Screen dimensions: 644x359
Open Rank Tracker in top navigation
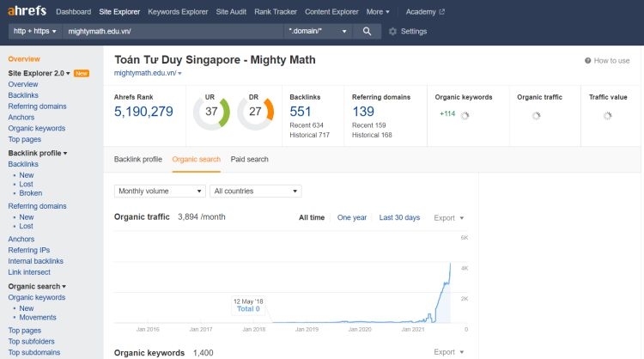pos(276,12)
